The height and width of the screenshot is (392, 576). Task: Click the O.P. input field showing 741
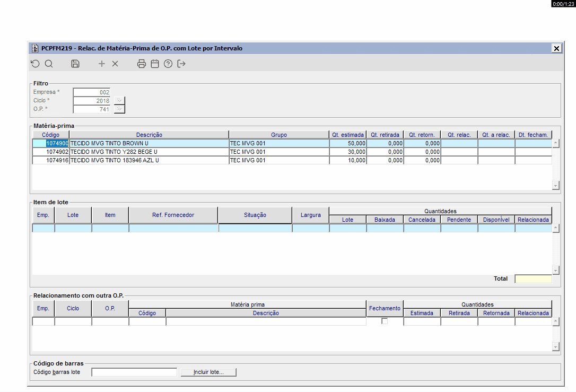(x=91, y=109)
